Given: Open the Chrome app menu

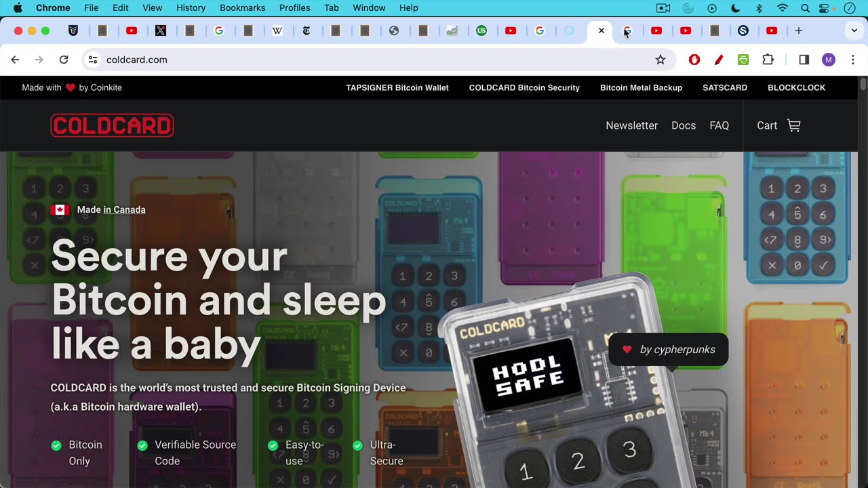Looking at the screenshot, I should click(53, 8).
